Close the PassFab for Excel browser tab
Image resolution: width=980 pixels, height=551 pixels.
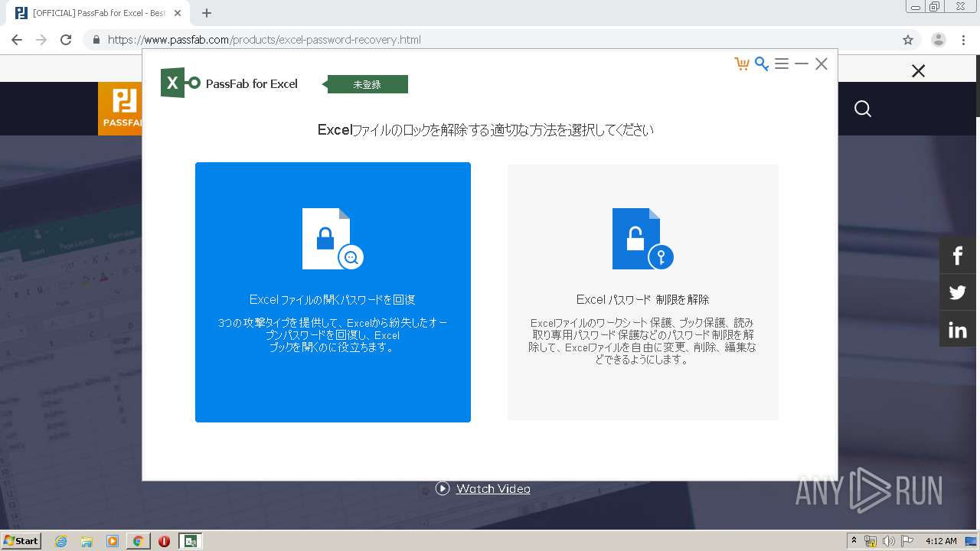pyautogui.click(x=178, y=13)
